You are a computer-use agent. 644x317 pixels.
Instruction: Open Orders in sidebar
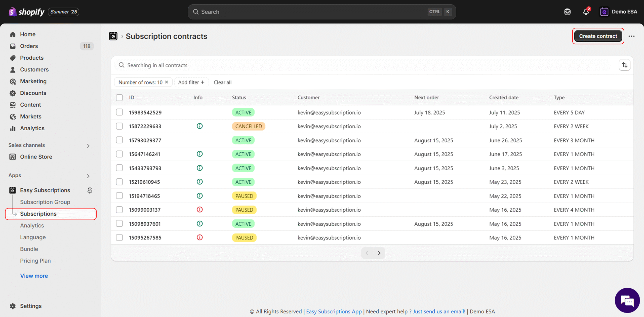[29, 46]
